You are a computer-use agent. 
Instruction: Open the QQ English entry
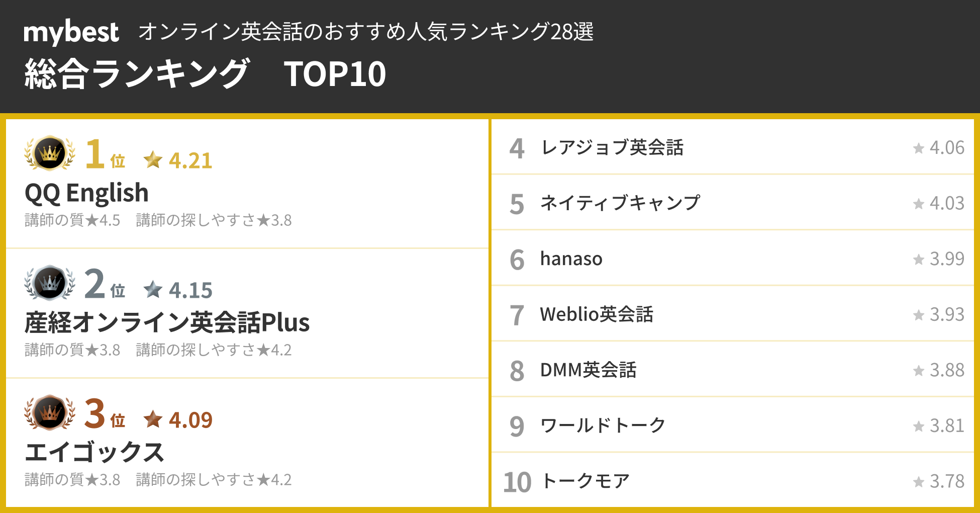pyautogui.click(x=86, y=193)
